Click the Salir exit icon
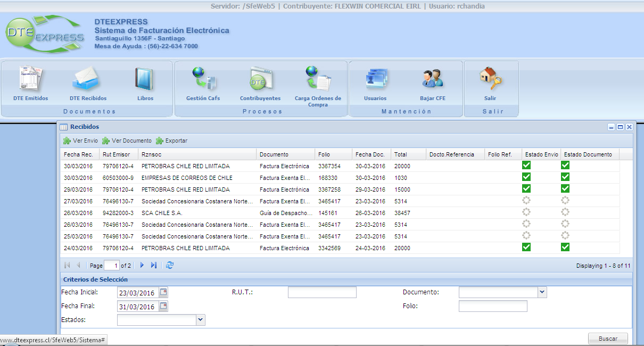Image resolution: width=644 pixels, height=346 pixels. tap(490, 79)
